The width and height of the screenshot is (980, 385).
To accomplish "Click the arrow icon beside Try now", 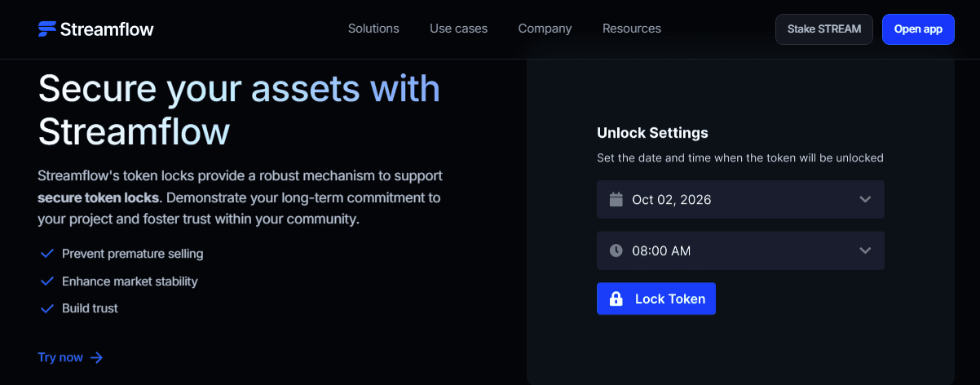I will (x=97, y=357).
